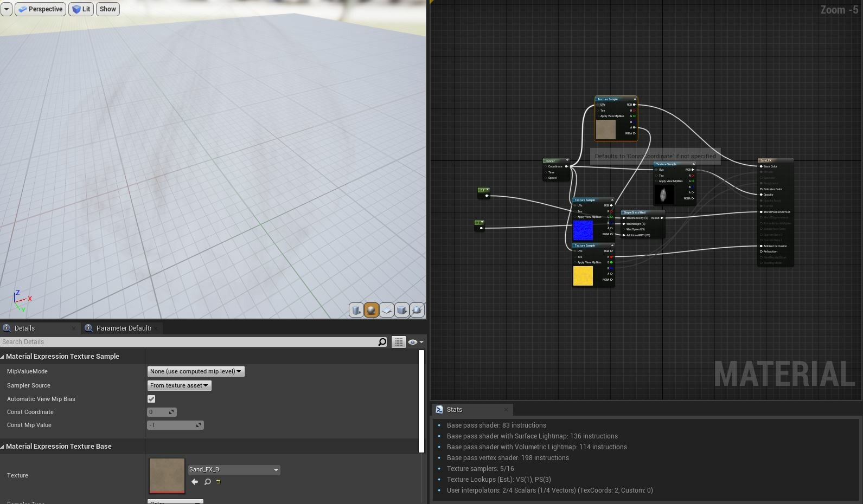Toggle the Lit view mode button
Screen dimensions: 863x504
81,9
